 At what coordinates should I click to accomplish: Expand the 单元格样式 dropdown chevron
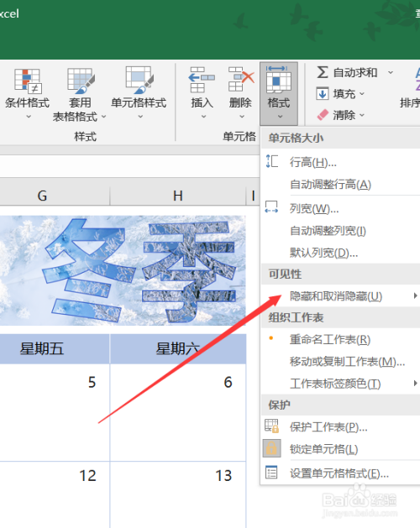click(x=140, y=117)
